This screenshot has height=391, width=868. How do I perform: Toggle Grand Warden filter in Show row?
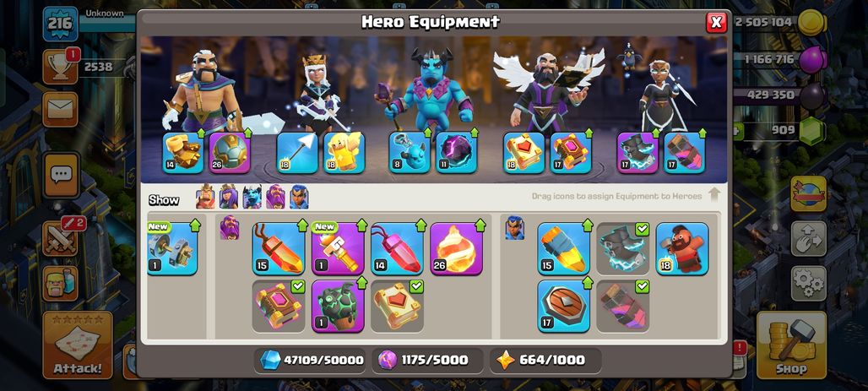pos(275,197)
